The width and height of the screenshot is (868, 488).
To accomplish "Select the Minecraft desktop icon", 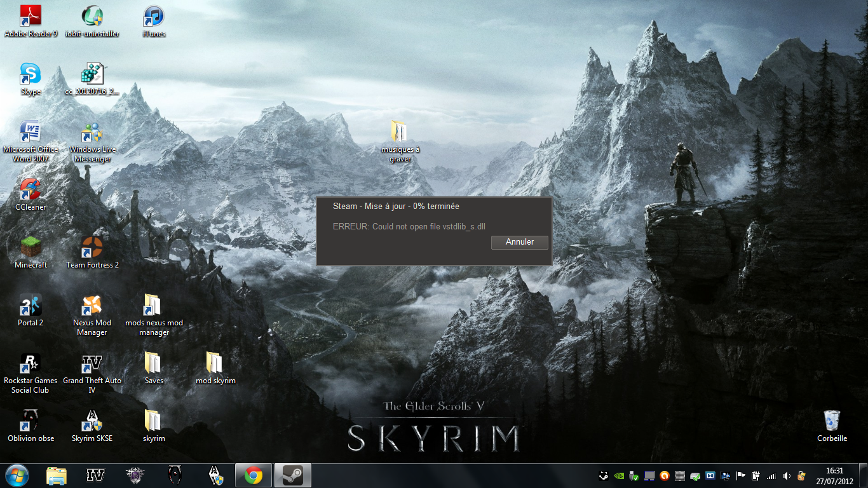I will [x=31, y=252].
